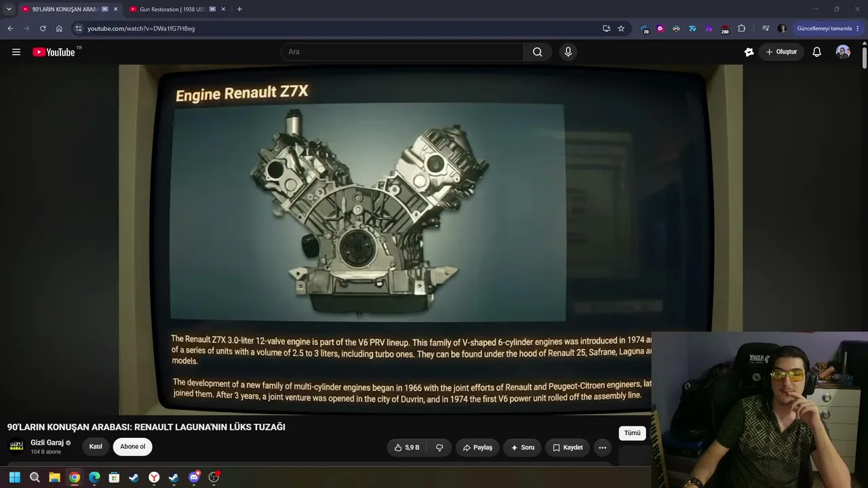Open the YouTube guide hamburger menu
This screenshot has height=488, width=868.
(16, 52)
